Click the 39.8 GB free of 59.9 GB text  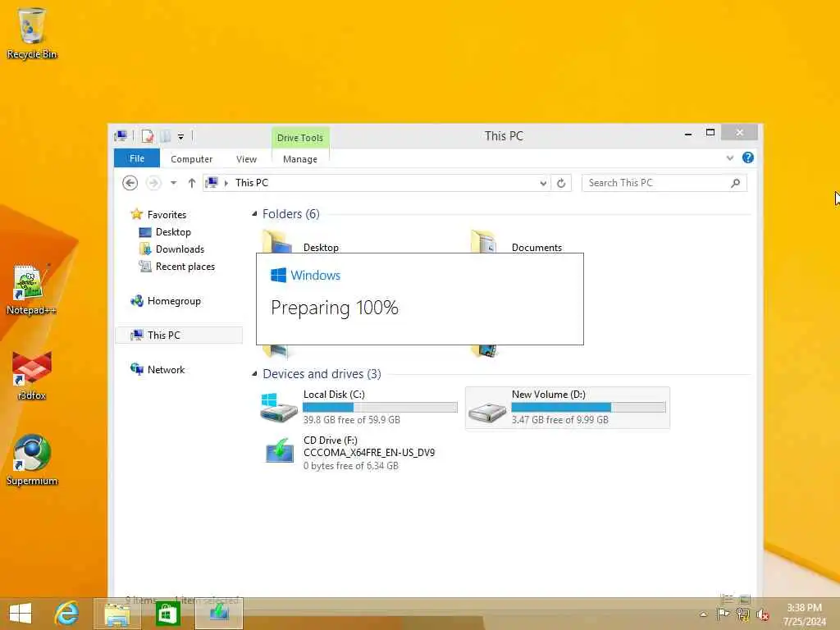click(351, 420)
